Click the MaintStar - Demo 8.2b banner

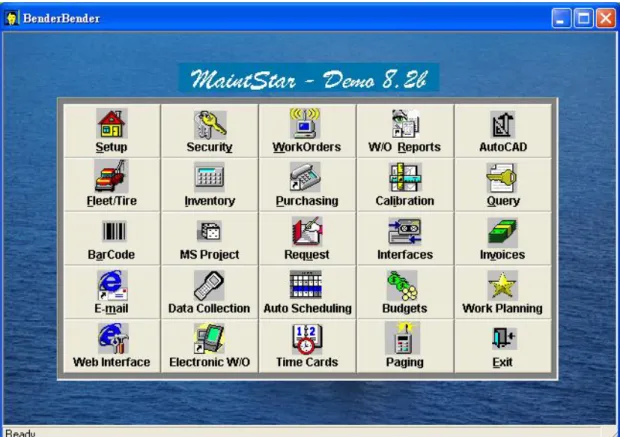[308, 78]
